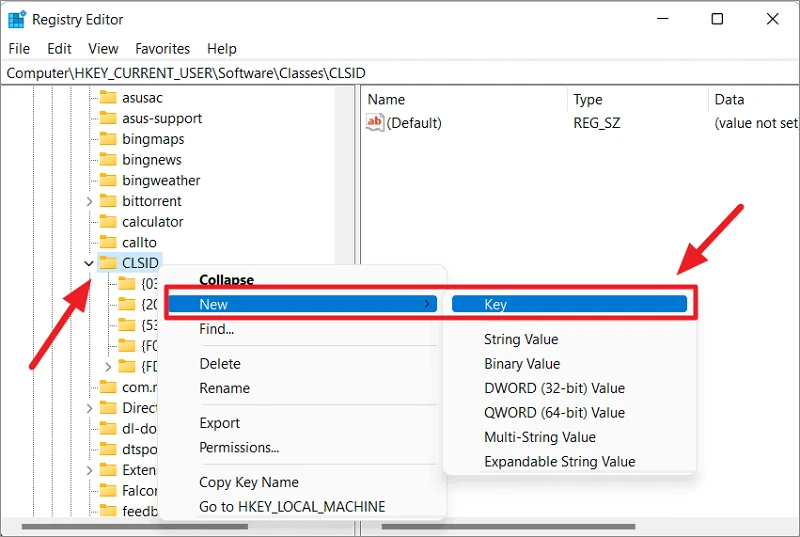Expand the {FD subkey chevron
Image resolution: width=800 pixels, height=537 pixels.
(x=108, y=367)
